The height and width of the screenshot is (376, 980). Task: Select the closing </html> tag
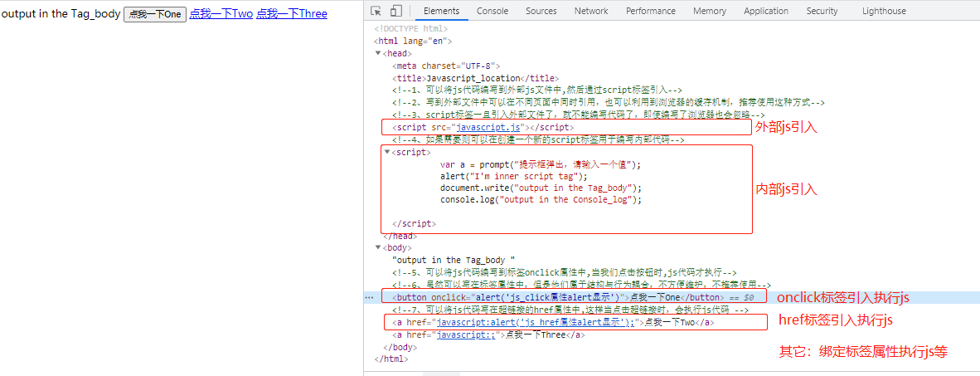391,359
